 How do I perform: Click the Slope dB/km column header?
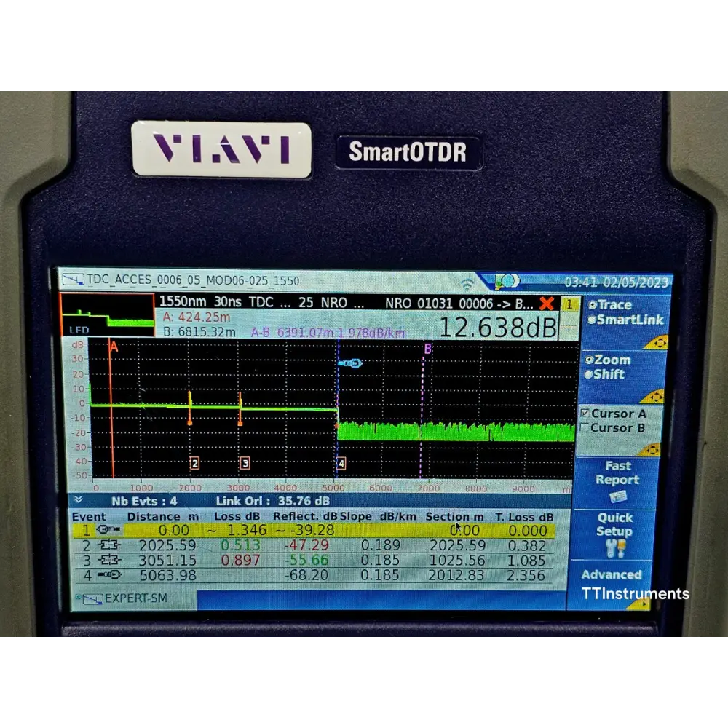point(377,516)
